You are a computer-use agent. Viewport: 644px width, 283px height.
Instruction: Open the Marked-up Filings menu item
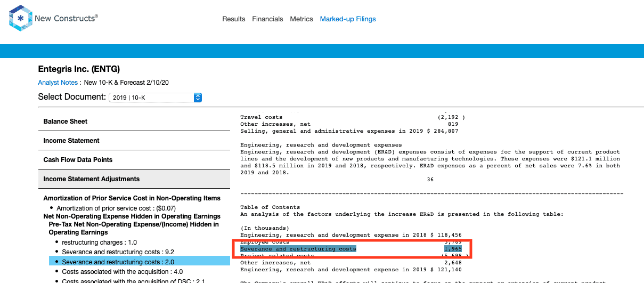coord(348,19)
